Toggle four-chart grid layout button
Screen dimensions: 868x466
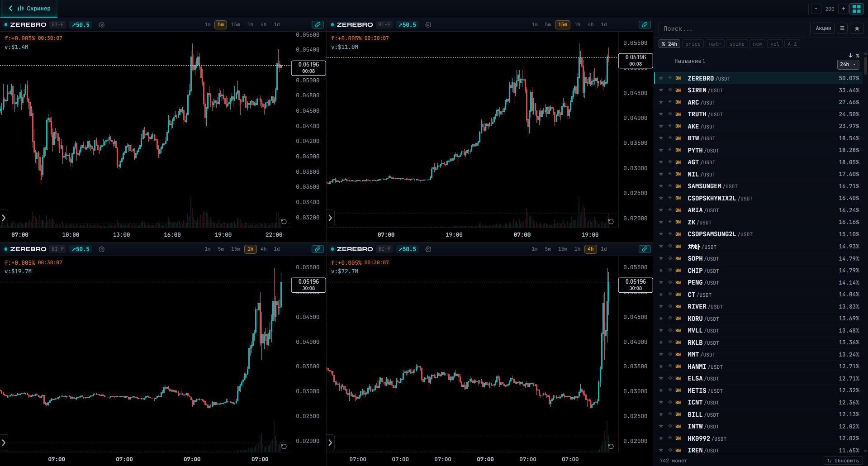857,9
